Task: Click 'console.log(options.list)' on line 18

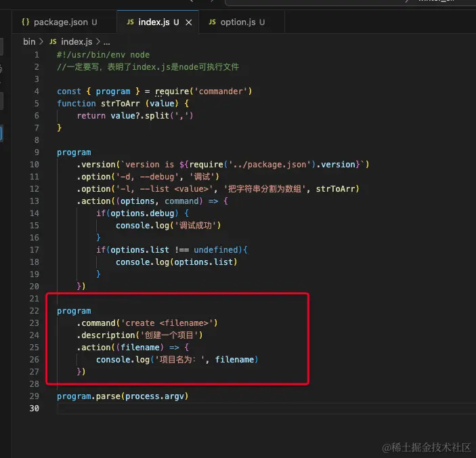Action: pyautogui.click(x=176, y=262)
